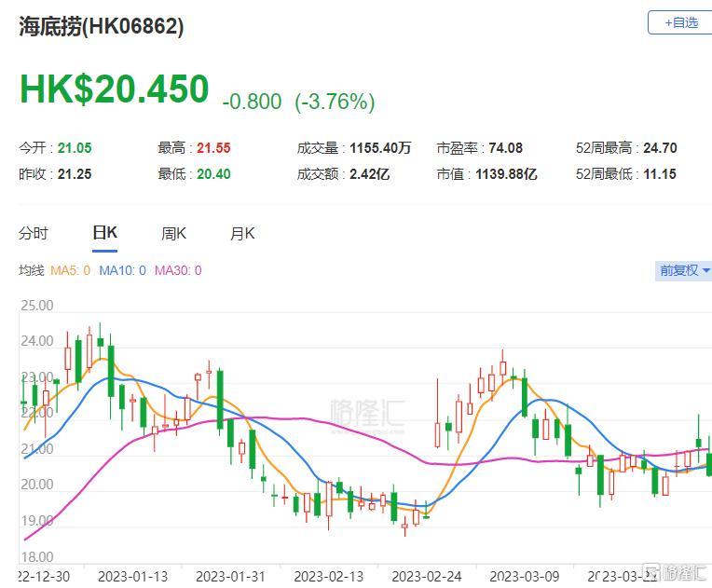
Task: Click the 52周最低 value 11.15
Action: pyautogui.click(x=659, y=174)
